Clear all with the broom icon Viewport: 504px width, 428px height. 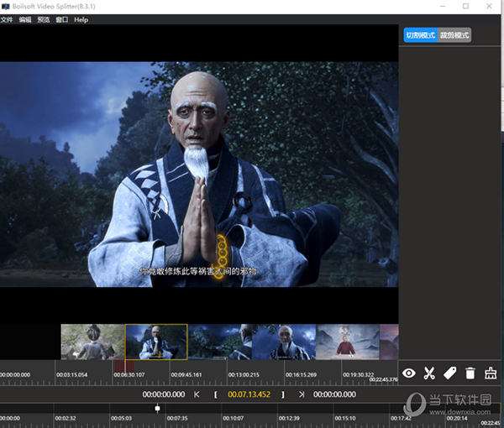pos(491,373)
